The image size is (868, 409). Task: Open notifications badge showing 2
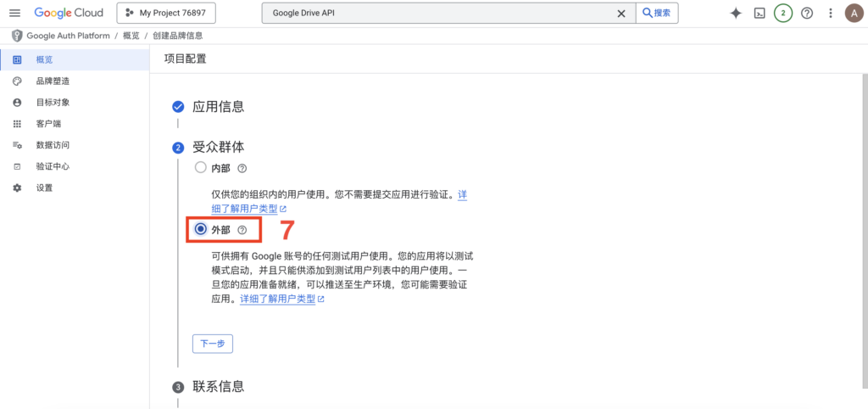(x=783, y=14)
